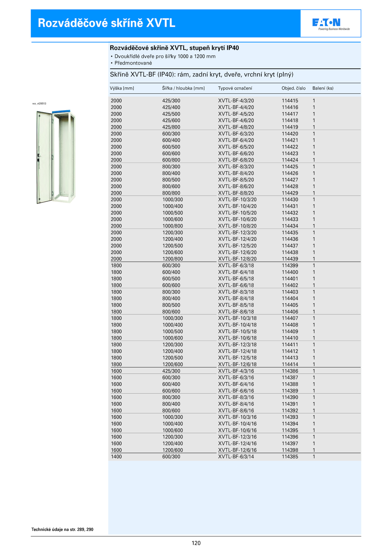Click footnote 'Technické údaje na str. 289, 290'

(62, 529)
